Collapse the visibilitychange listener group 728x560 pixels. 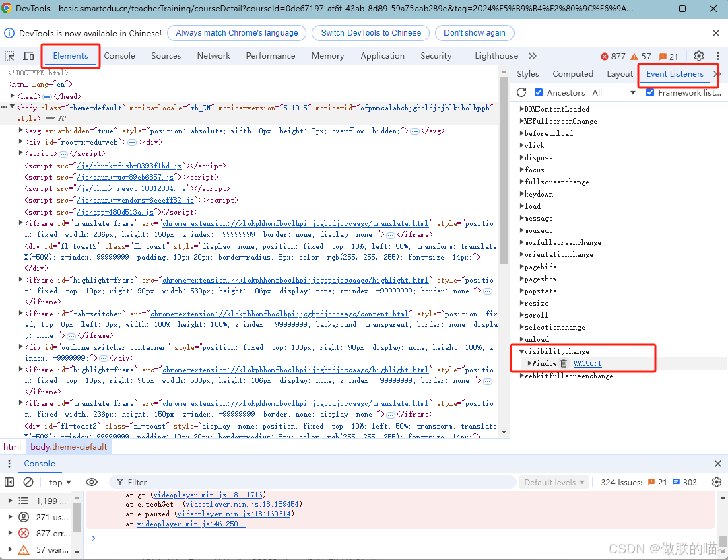point(521,351)
